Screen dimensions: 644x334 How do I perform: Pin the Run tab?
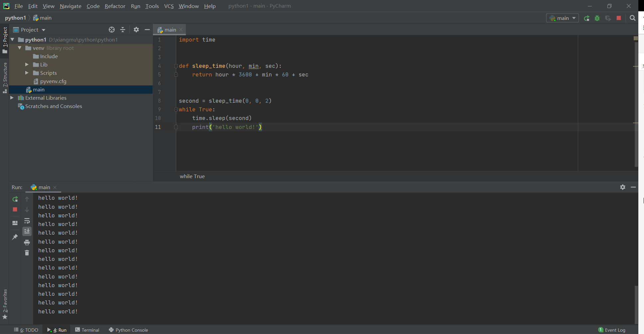pyautogui.click(x=15, y=237)
